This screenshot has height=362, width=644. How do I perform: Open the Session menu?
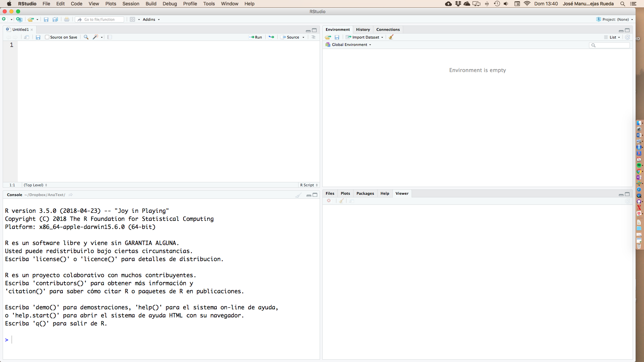point(131,4)
